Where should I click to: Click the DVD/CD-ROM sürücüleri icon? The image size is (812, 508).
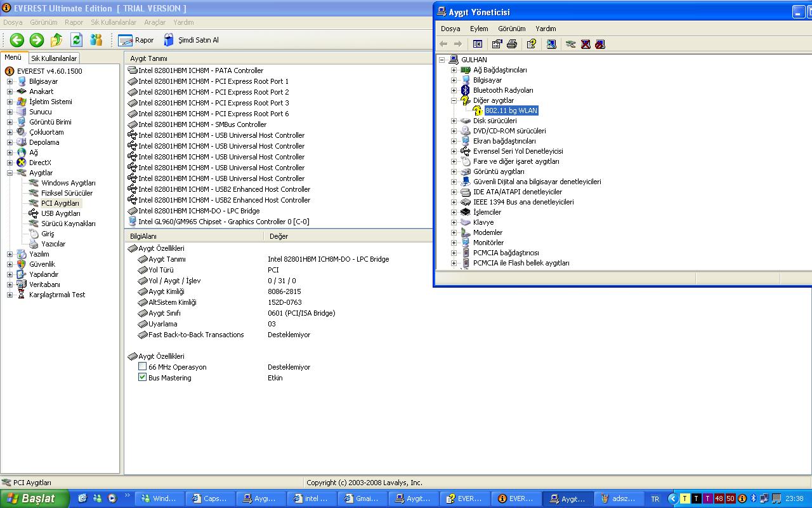[x=466, y=131]
